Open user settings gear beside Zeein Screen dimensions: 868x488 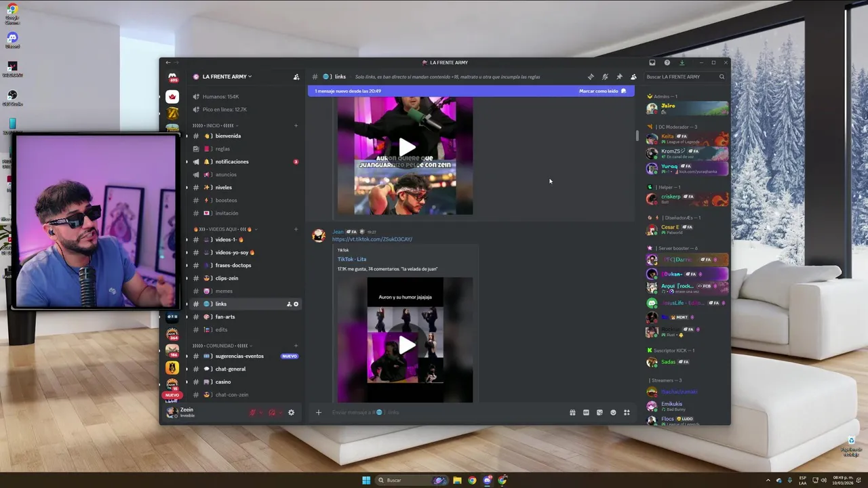coord(291,412)
